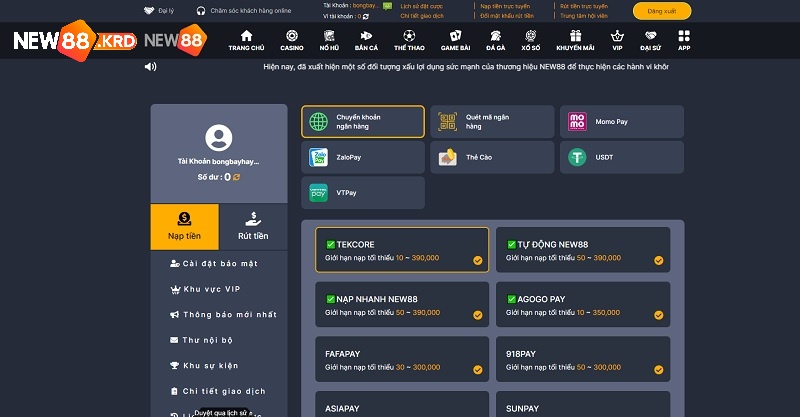Choose the SUNPAY deposit channel
The image size is (800, 417).
point(583,404)
